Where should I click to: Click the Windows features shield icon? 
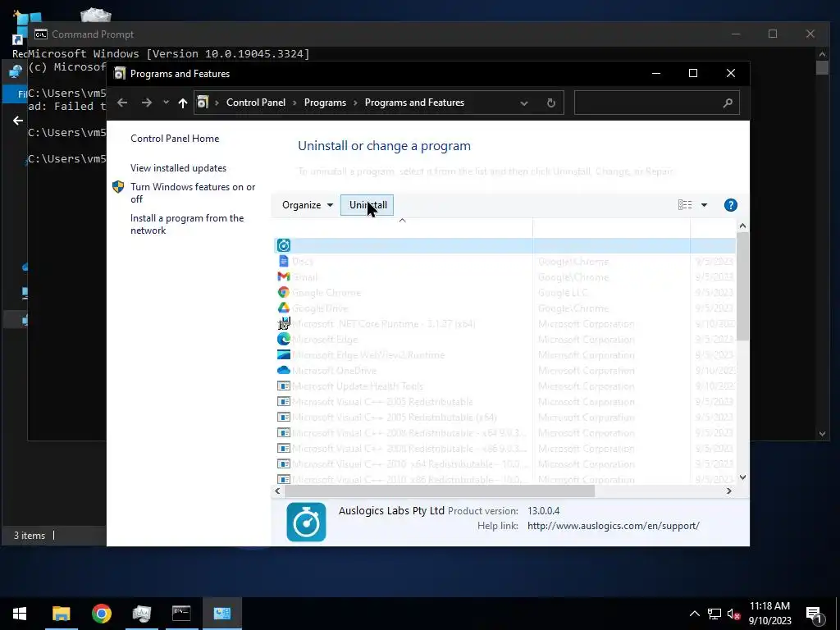coord(118,187)
